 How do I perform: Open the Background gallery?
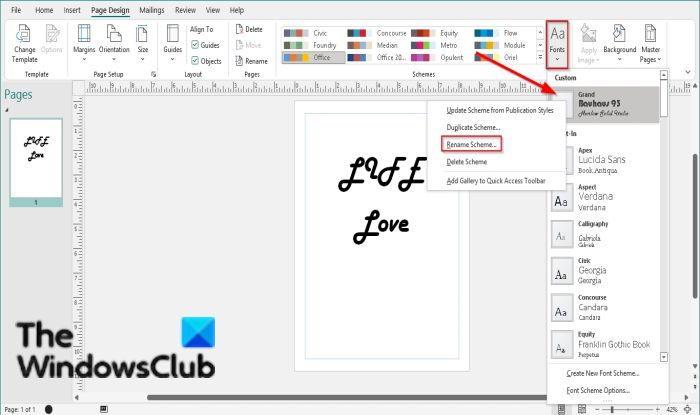(620, 44)
